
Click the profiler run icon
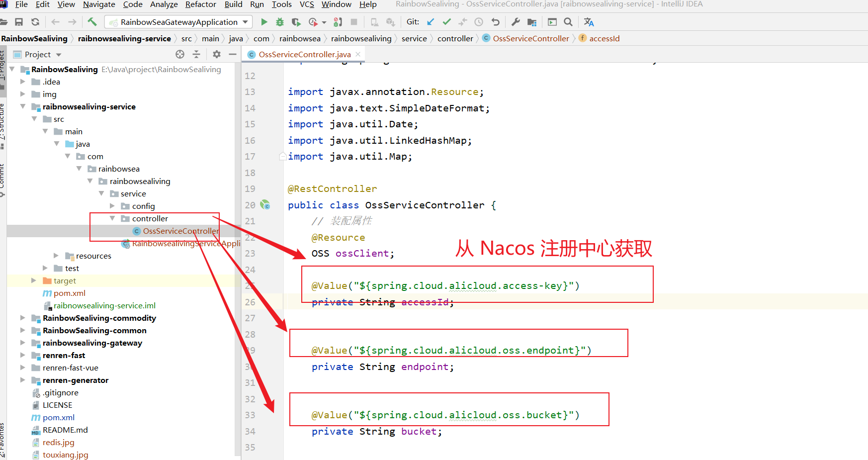click(313, 22)
